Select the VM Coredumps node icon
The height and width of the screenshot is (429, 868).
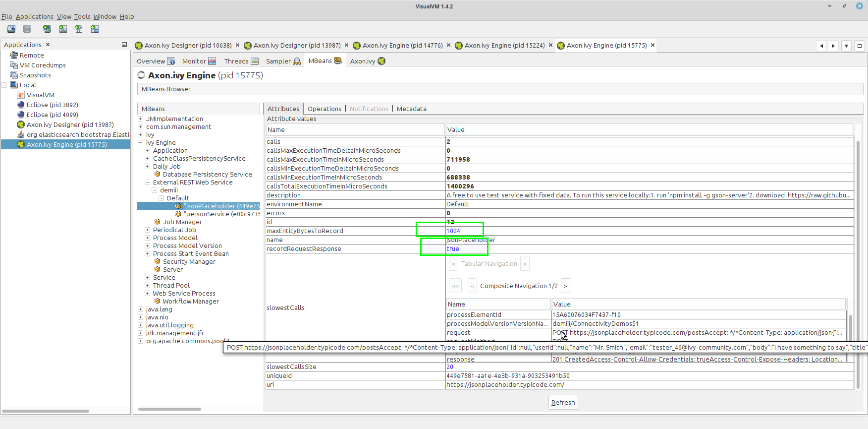coord(14,65)
